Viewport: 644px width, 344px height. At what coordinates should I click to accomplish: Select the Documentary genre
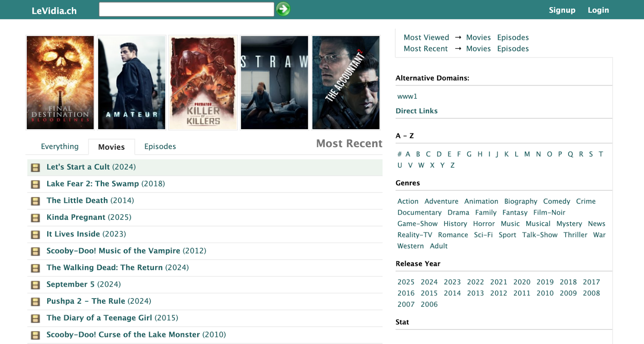[419, 213]
